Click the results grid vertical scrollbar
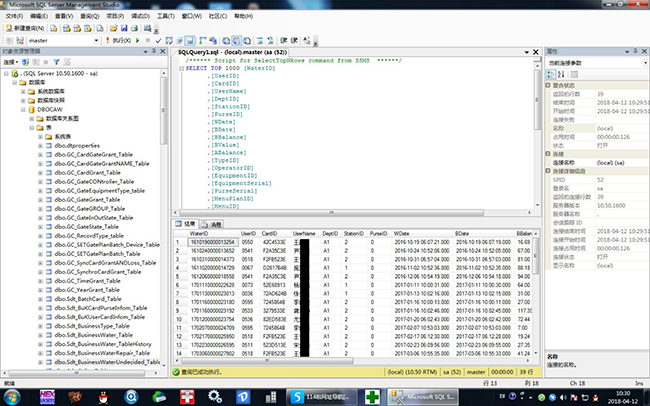Viewport: 650px width, 406px height. [536, 294]
